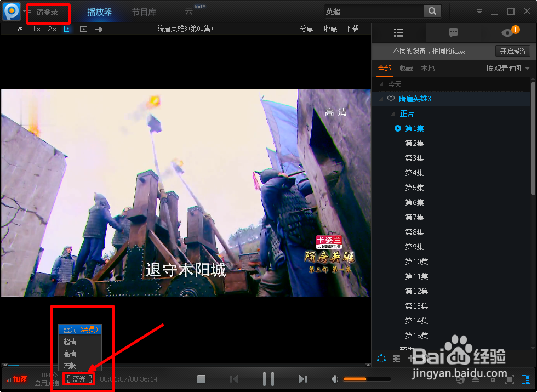The height and width of the screenshot is (392, 537).
Task: Play episode 第7集
Action: (x=414, y=217)
